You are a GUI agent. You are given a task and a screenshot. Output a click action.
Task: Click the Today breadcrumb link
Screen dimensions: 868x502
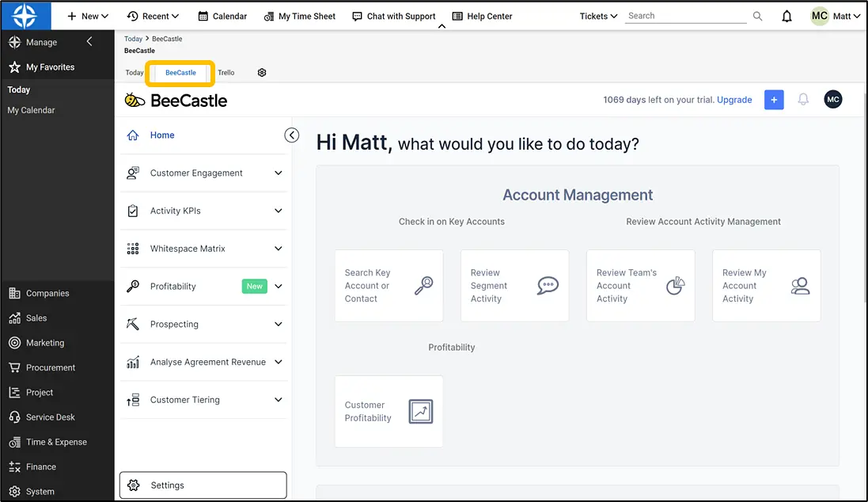[133, 39]
